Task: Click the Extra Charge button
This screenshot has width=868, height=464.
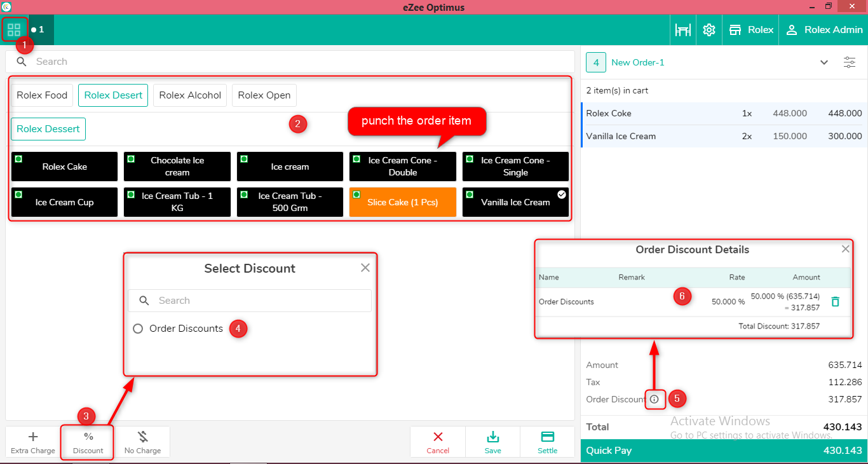Action: point(33,442)
